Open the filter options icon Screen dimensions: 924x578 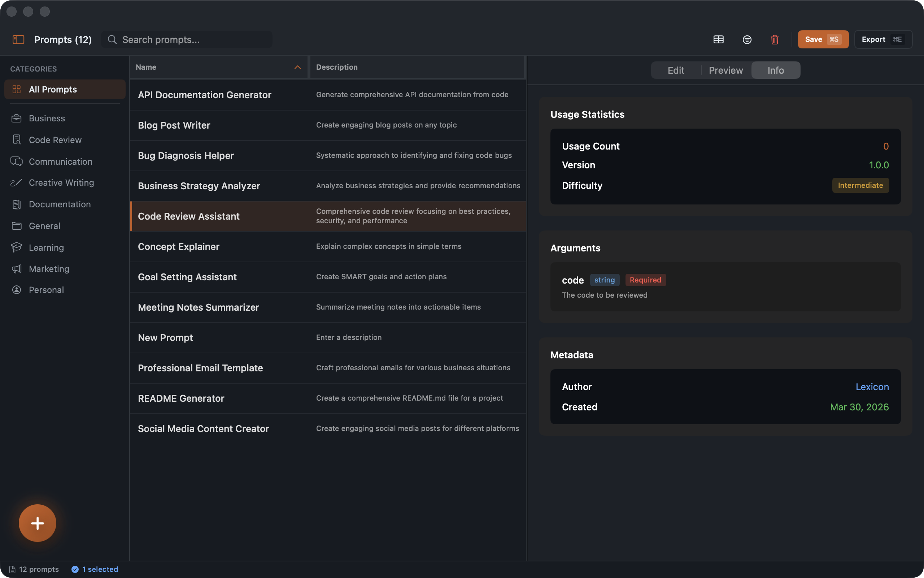click(747, 39)
